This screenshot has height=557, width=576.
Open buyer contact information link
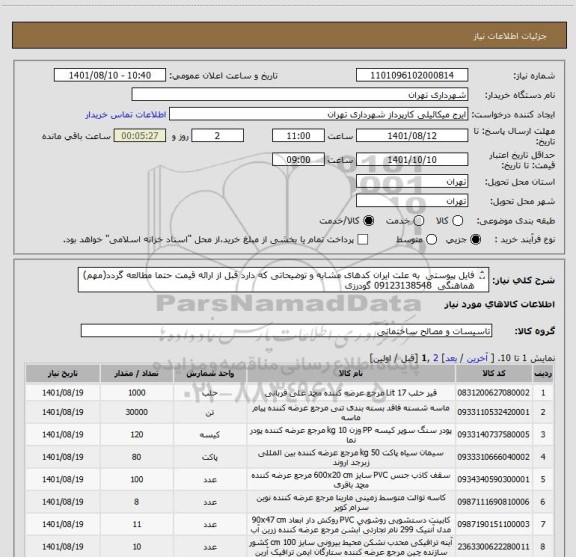pyautogui.click(x=126, y=115)
